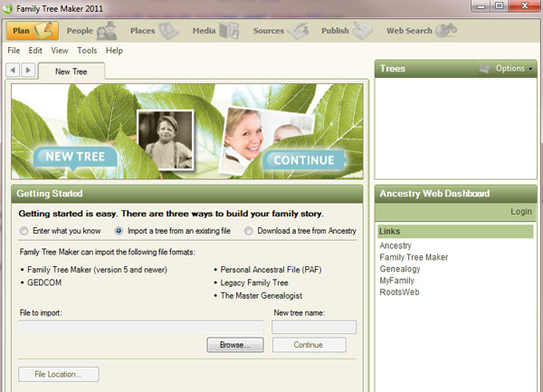Click Personal Ancestral File (PAF) text
The image size is (543, 392).
point(271,270)
